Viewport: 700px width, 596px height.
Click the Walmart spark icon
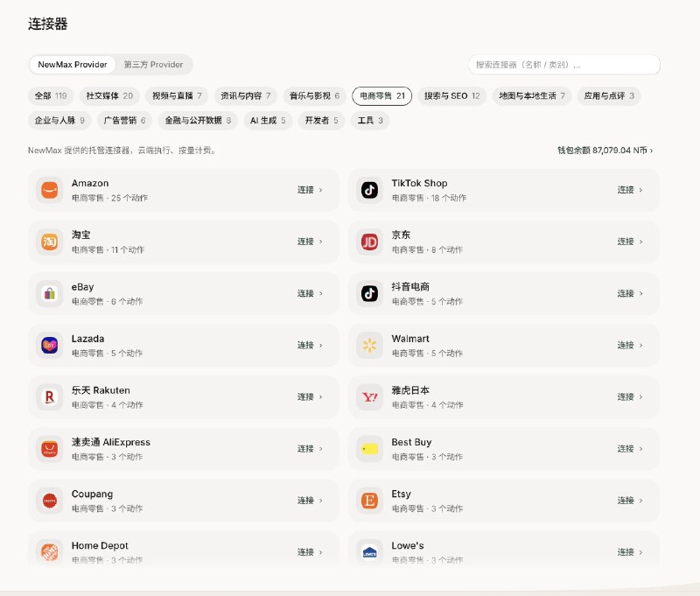[x=369, y=346]
